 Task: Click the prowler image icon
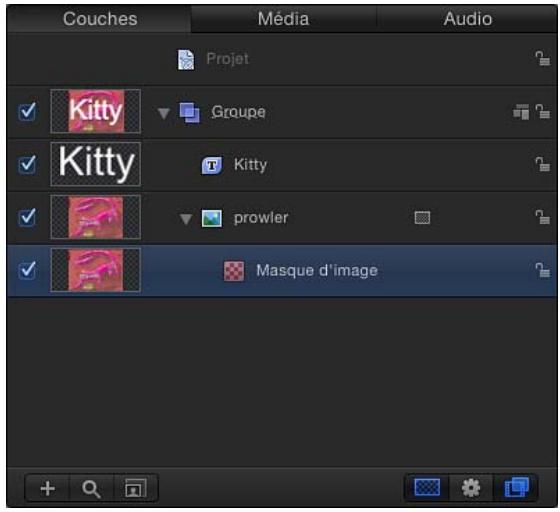(212, 219)
